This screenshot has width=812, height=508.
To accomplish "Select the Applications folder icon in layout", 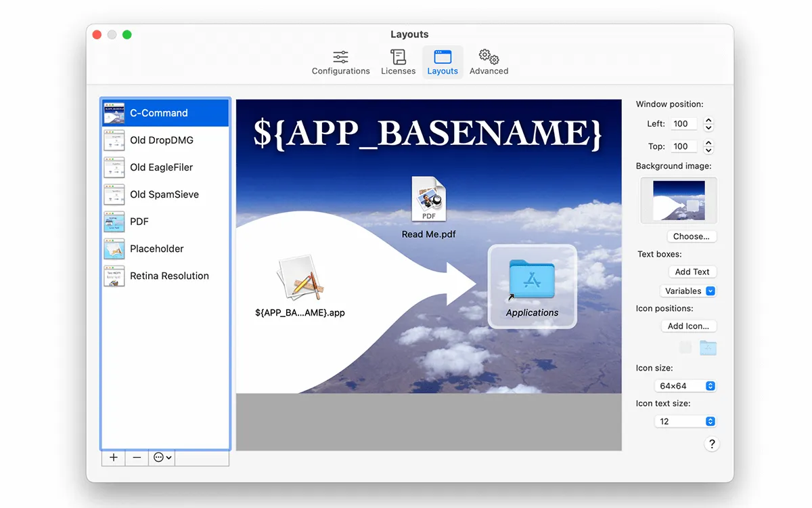I will click(x=532, y=280).
